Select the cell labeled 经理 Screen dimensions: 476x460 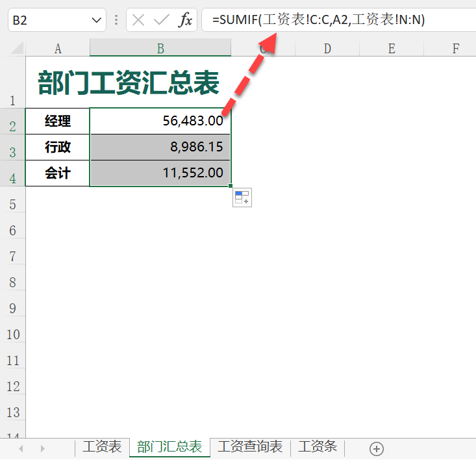[x=58, y=121]
